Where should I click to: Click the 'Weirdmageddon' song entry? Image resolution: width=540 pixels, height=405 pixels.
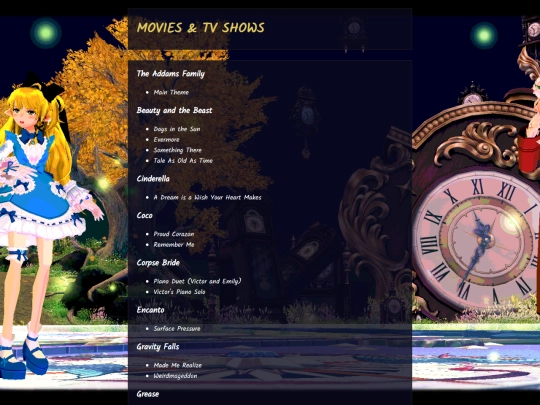coord(176,376)
